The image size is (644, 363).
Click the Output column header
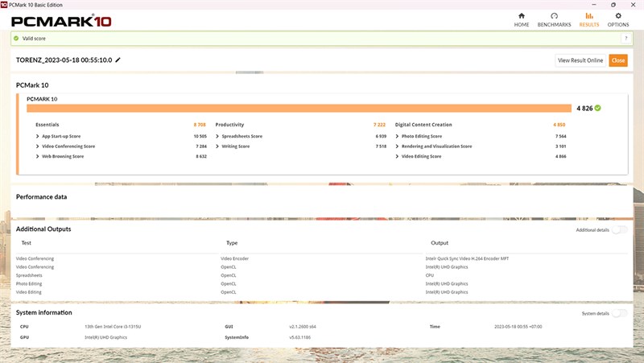(x=440, y=243)
